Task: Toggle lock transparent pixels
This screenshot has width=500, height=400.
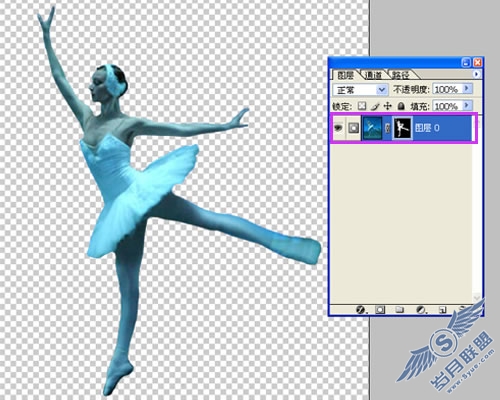Action: (362, 106)
